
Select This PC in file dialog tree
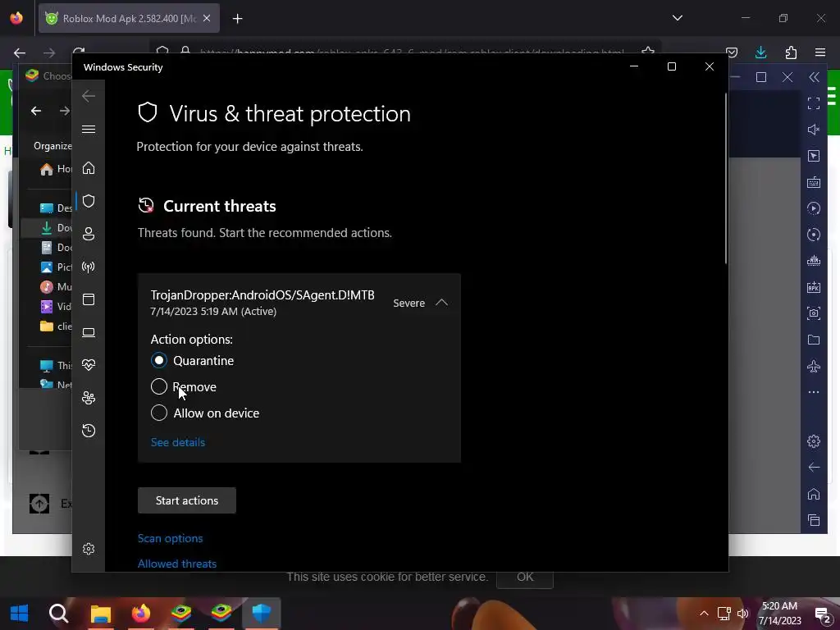pyautogui.click(x=56, y=365)
